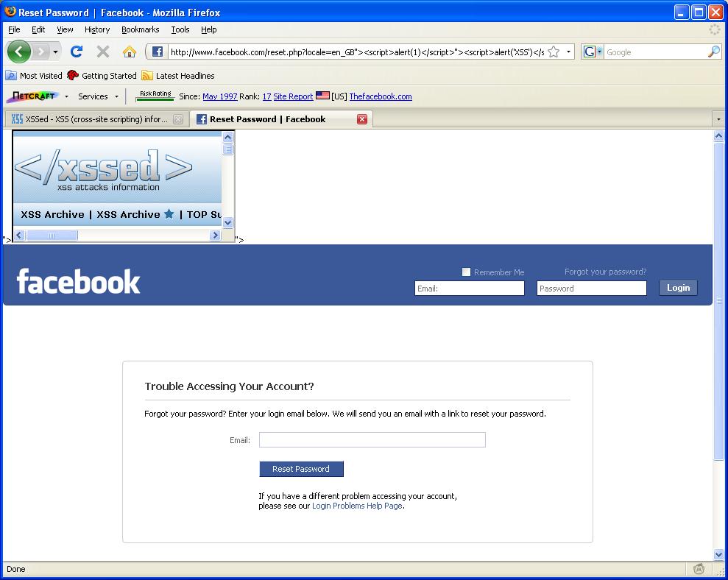
Task: Open the Login Problems Help Page link
Action: pyautogui.click(x=357, y=506)
